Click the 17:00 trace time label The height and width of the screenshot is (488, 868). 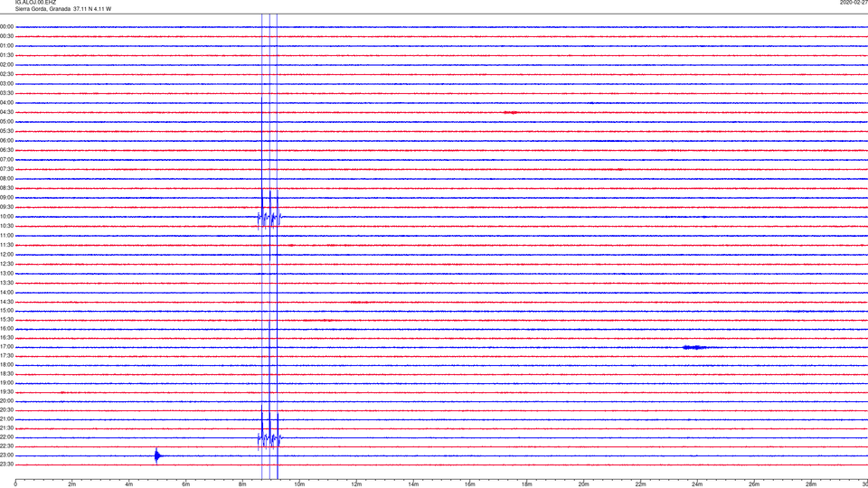click(x=6, y=347)
